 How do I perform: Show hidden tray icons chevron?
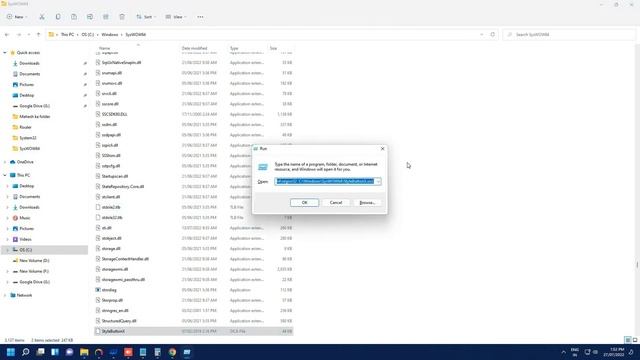point(563,352)
